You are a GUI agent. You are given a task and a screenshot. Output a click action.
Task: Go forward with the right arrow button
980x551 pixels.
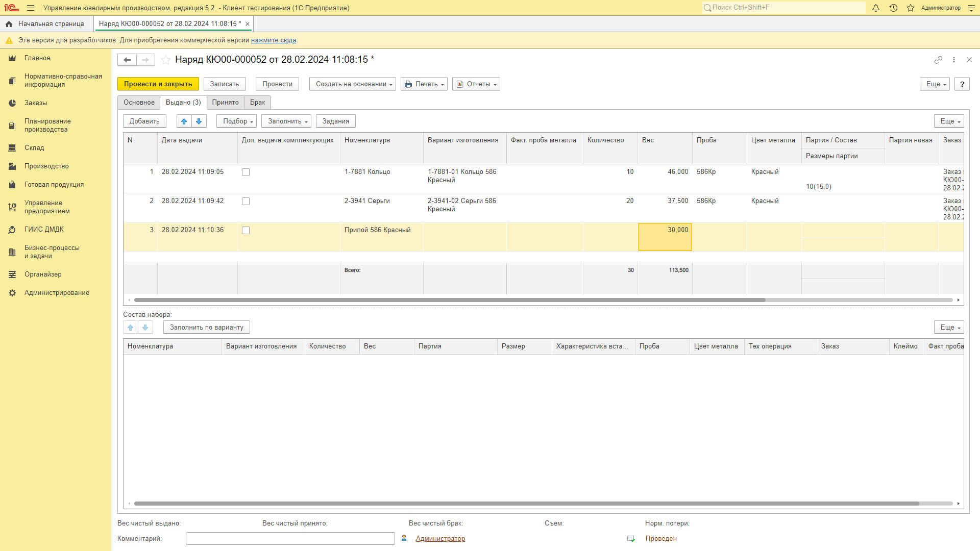click(x=145, y=60)
